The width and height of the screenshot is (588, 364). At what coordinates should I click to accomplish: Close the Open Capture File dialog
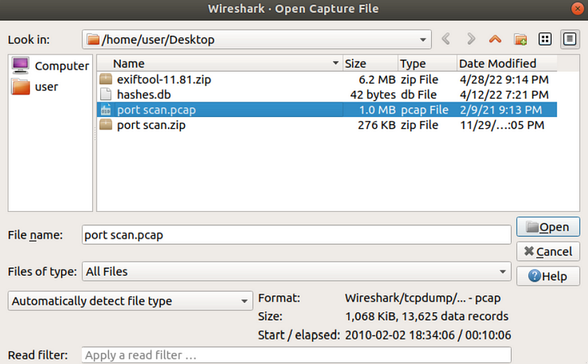(577, 8)
